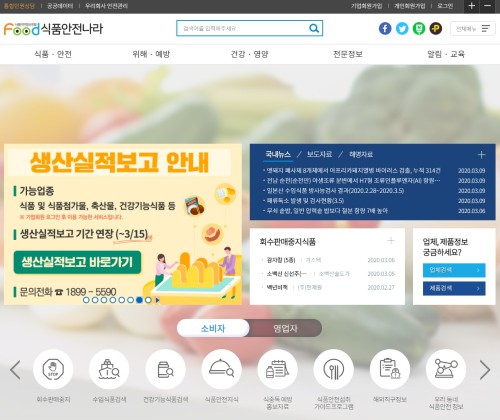Open the 식품안전지식 cloche icon

(221, 369)
